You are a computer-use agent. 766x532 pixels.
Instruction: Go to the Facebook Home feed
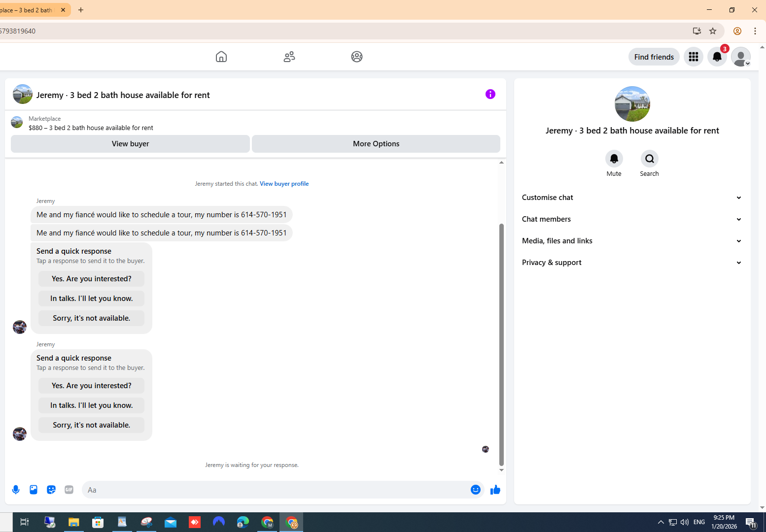(221, 57)
